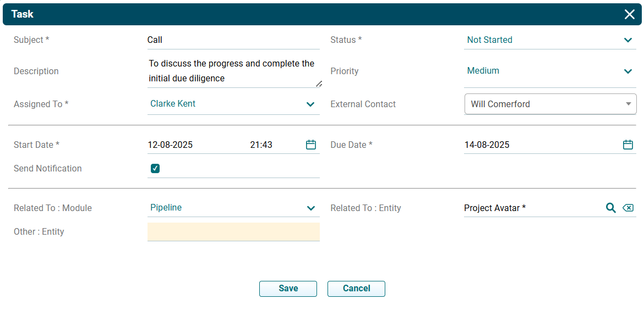The image size is (644, 310).
Task: Click the Other Entity input field
Action: point(233,231)
